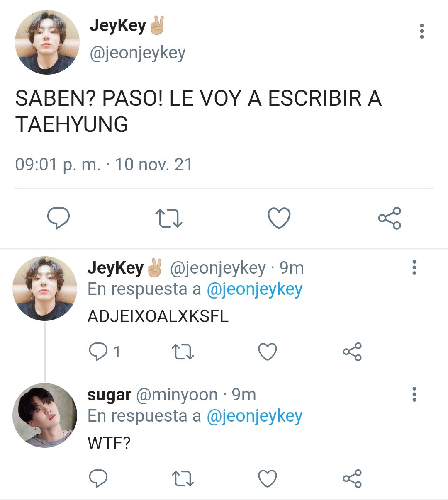
Task: Share the main tweet by JeyKey
Action: [x=390, y=218]
